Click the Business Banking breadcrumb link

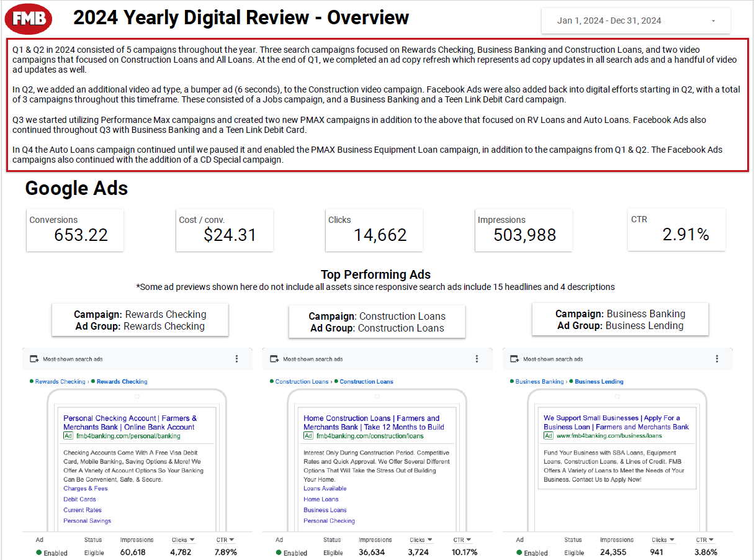pos(539,382)
